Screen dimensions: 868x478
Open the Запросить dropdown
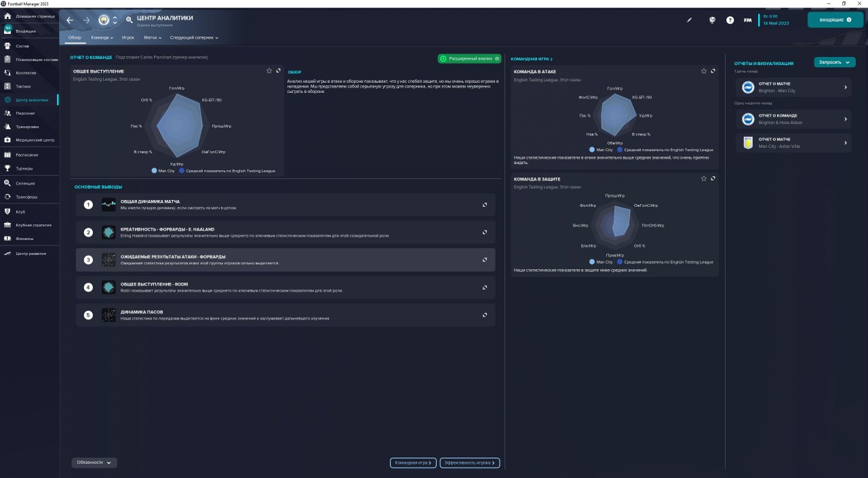point(834,62)
